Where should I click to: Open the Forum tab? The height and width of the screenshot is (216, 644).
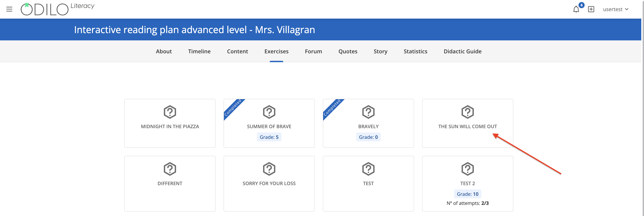313,51
